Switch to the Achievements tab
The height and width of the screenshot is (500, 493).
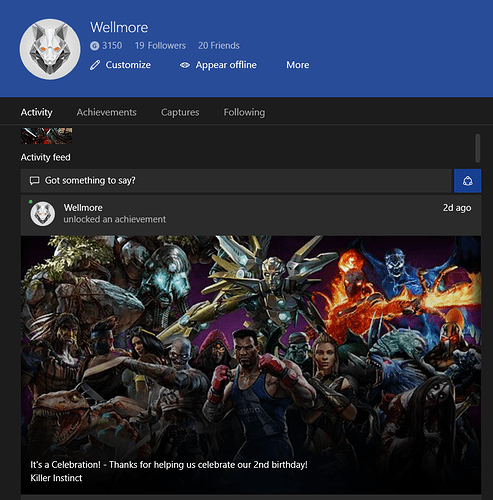(107, 112)
